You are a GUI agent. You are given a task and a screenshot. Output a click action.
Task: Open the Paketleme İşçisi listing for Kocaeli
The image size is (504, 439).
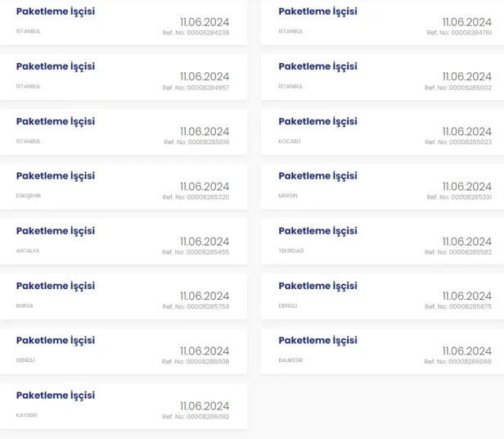pos(317,121)
